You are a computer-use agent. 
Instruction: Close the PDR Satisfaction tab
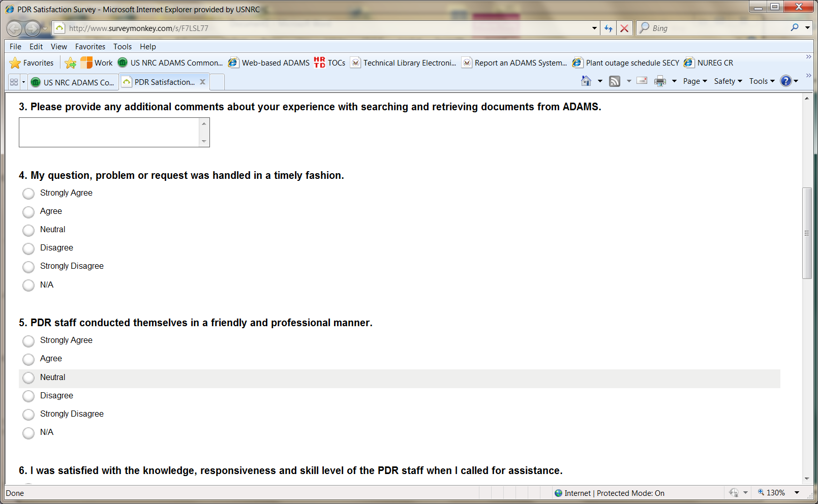202,82
